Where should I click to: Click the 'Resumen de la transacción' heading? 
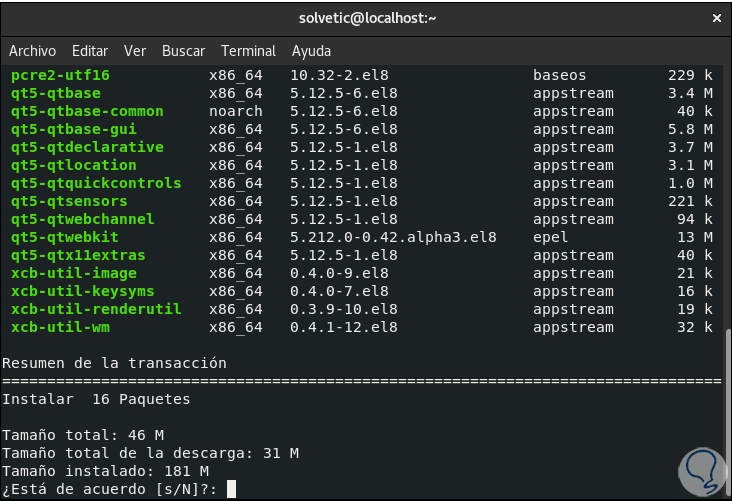[x=114, y=363]
